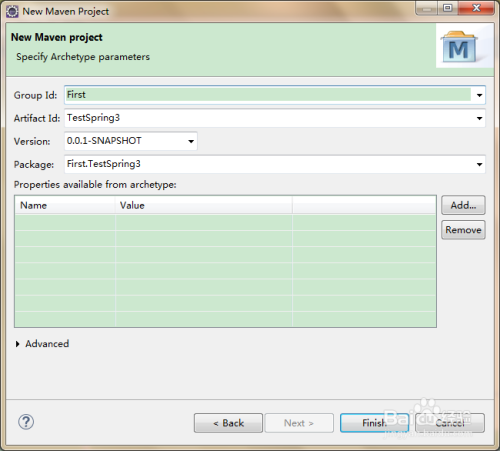Click the Finish button
This screenshot has height=451, width=500.
pos(374,423)
